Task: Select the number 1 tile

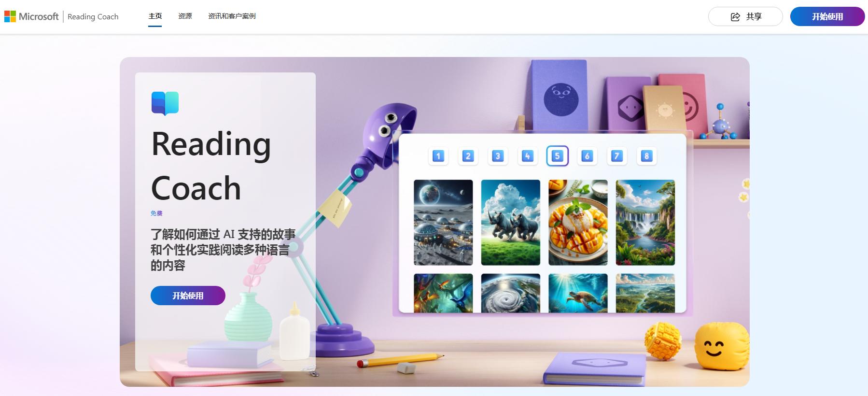Action: (x=438, y=156)
